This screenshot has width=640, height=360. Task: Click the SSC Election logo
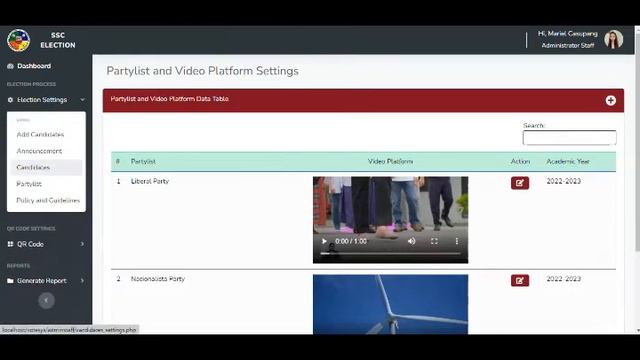tap(18, 40)
